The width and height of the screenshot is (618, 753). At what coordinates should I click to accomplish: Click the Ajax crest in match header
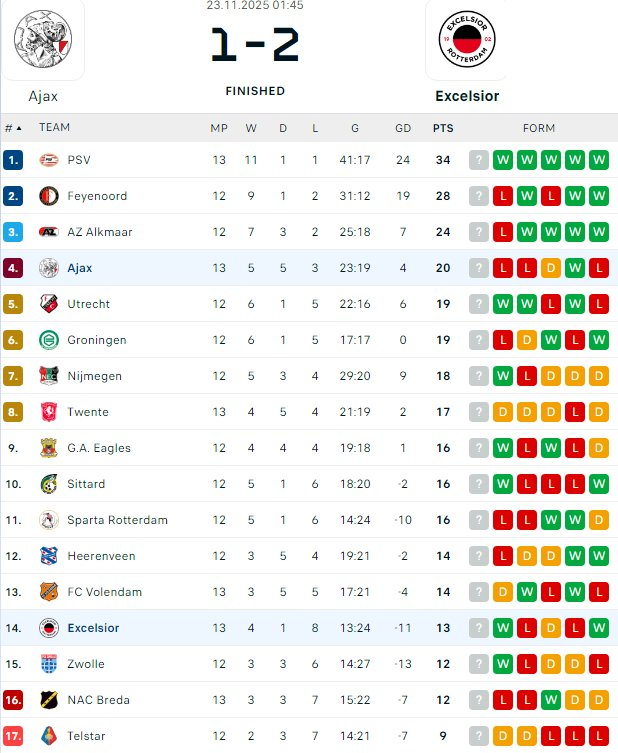(x=42, y=39)
